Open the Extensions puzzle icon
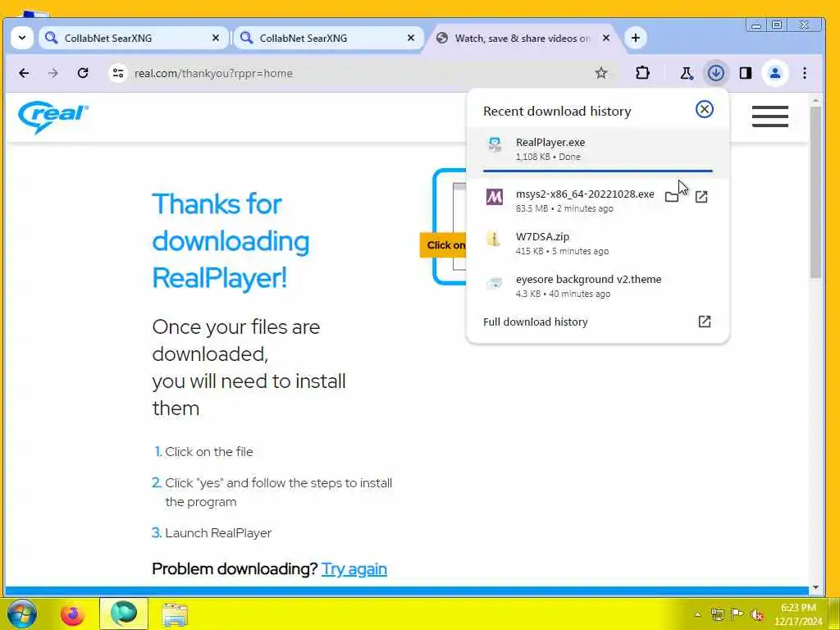The image size is (840, 630). (642, 73)
